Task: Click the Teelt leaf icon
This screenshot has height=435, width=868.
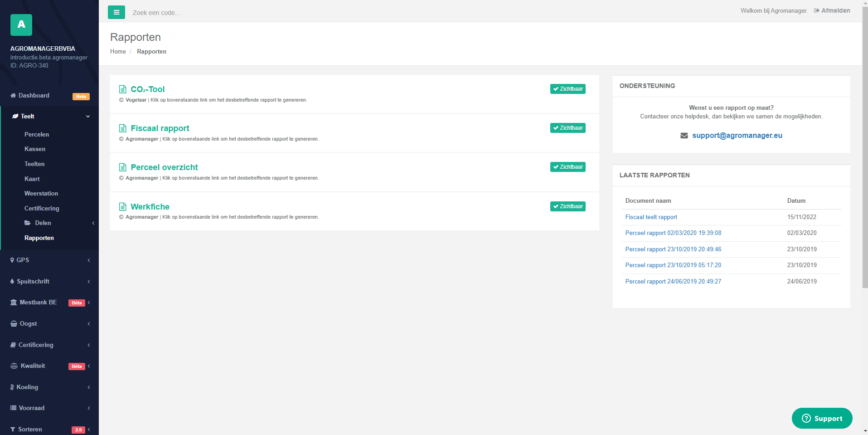Action: [x=15, y=117]
